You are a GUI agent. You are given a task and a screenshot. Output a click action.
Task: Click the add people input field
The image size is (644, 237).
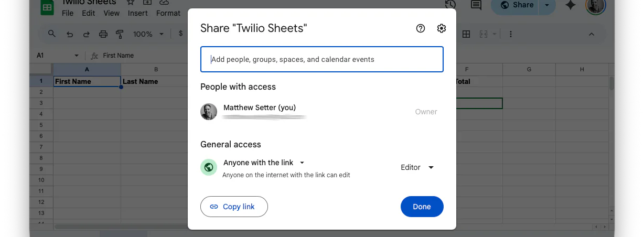point(322,59)
